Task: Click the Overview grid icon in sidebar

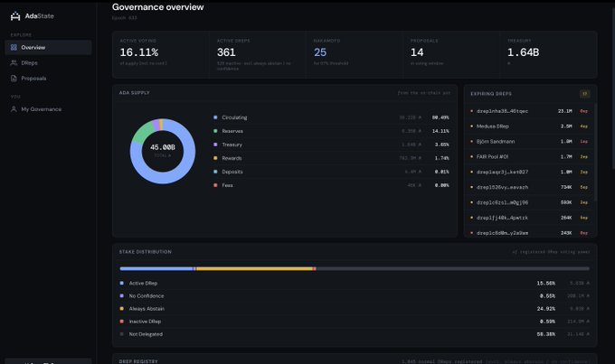Action: coord(14,47)
